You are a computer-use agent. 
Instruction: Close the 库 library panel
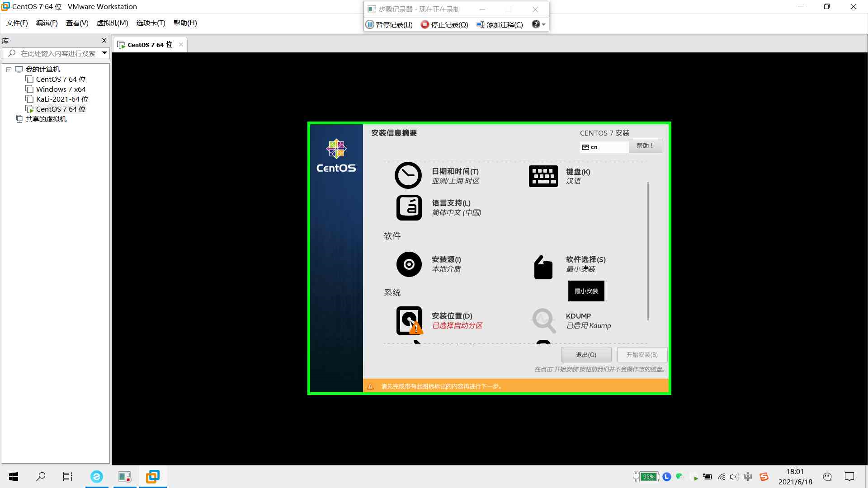click(x=104, y=41)
